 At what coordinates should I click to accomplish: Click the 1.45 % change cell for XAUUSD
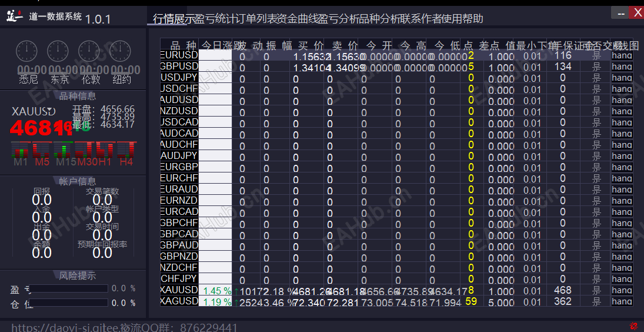[x=216, y=291]
